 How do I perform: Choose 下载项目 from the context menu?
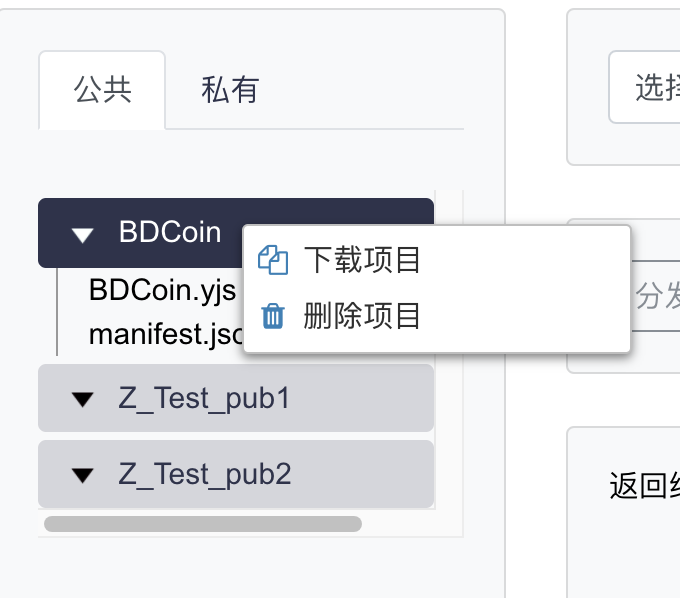point(362,261)
